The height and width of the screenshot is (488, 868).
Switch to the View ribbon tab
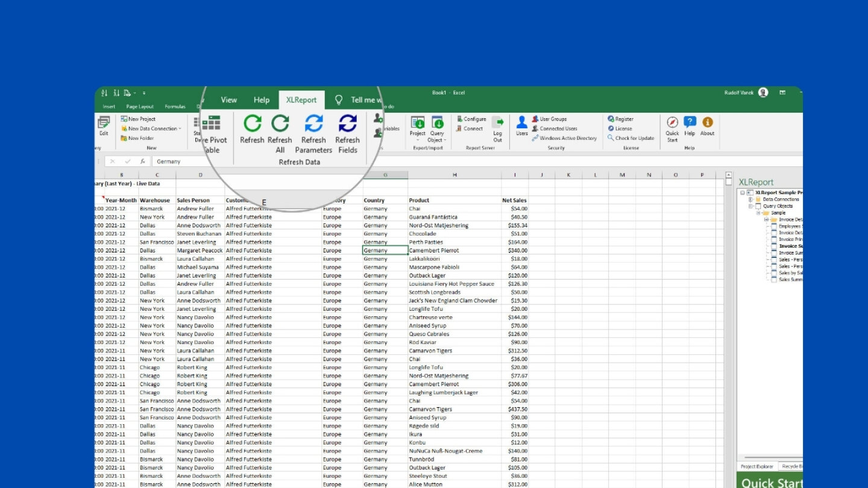click(229, 100)
